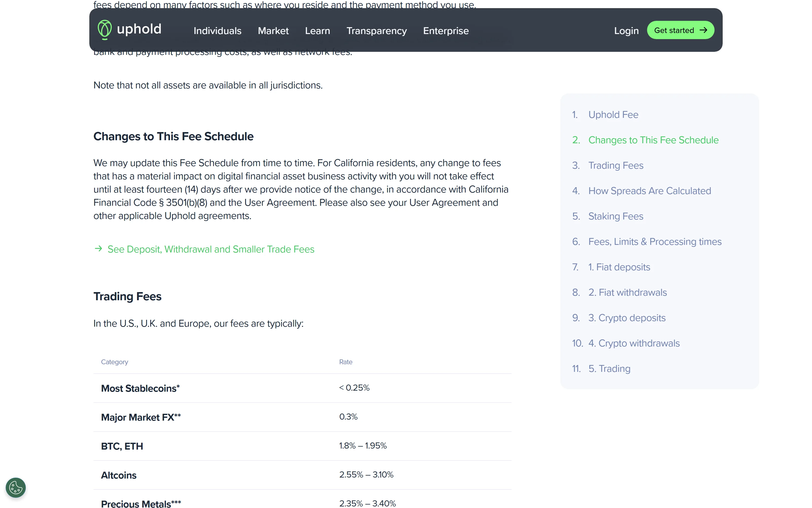
Task: Navigate to Staking Fees section
Action: (x=616, y=216)
